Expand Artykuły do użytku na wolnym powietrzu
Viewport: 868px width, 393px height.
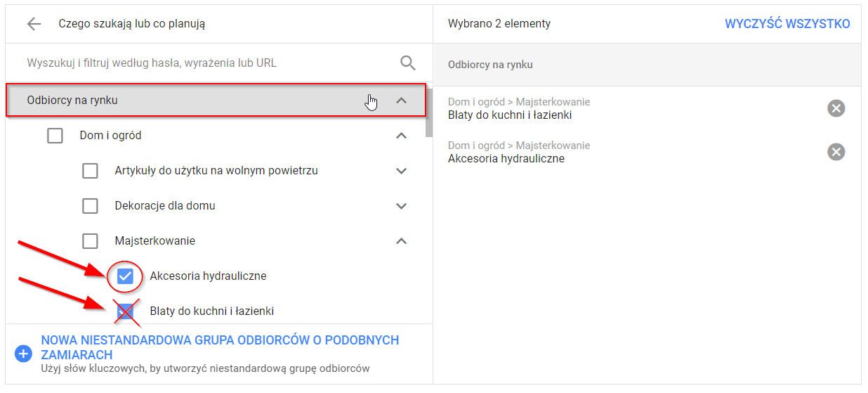click(402, 171)
